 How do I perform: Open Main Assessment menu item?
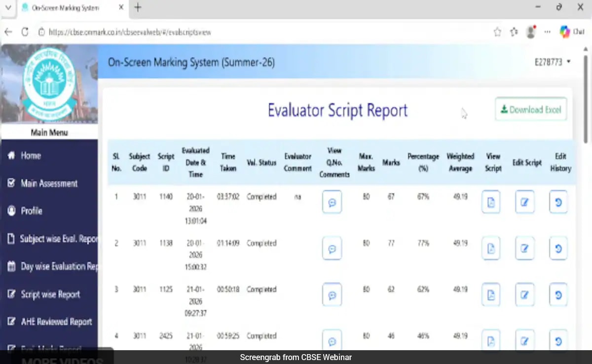pyautogui.click(x=49, y=183)
